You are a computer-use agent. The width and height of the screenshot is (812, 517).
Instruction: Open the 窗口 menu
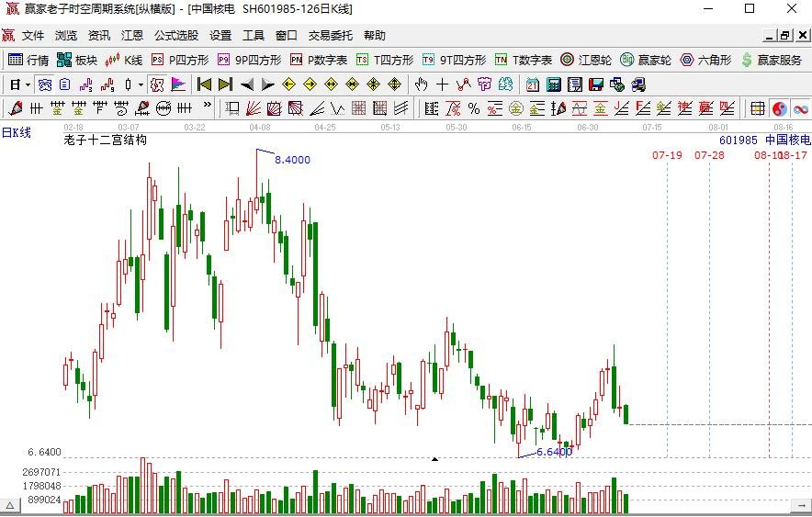(287, 36)
